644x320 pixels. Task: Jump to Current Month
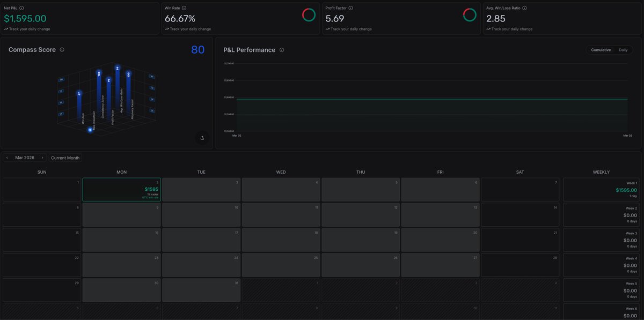(65, 158)
